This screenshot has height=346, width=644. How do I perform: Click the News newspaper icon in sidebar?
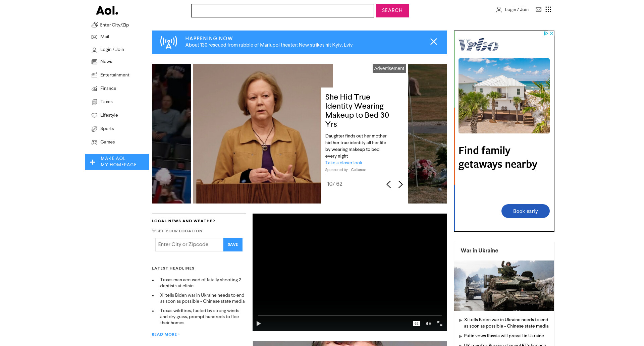pyautogui.click(x=95, y=62)
